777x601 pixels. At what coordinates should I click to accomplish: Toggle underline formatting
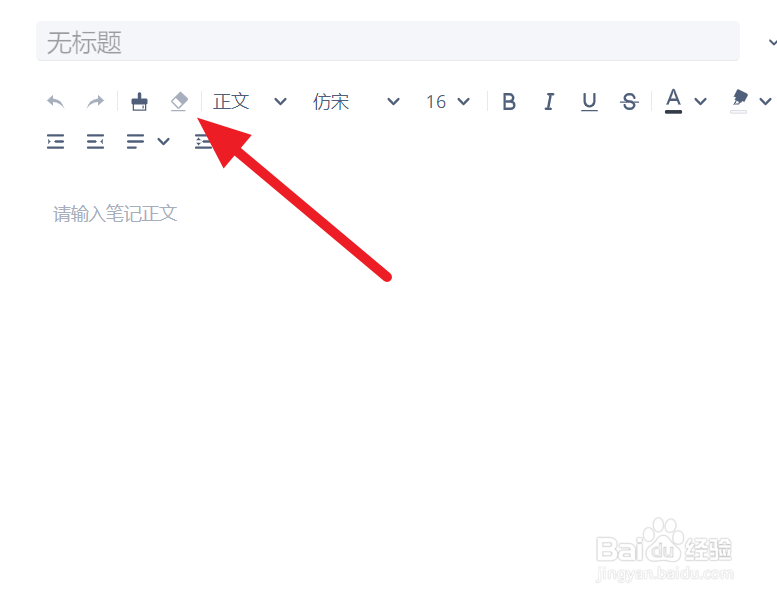coord(589,102)
